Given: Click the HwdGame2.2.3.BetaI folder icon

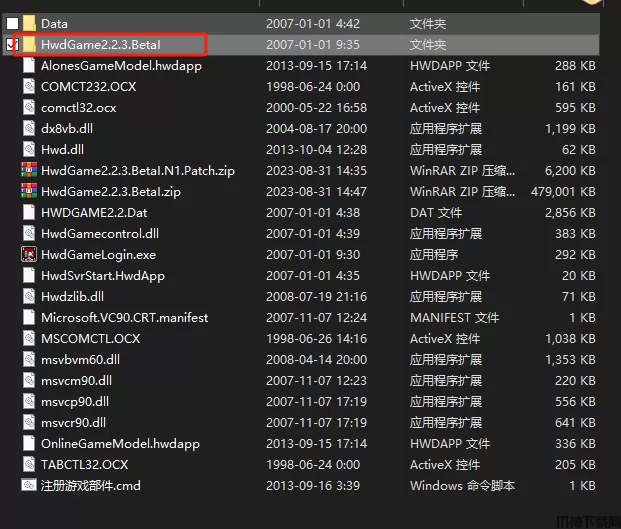Looking at the screenshot, I should [x=29, y=44].
